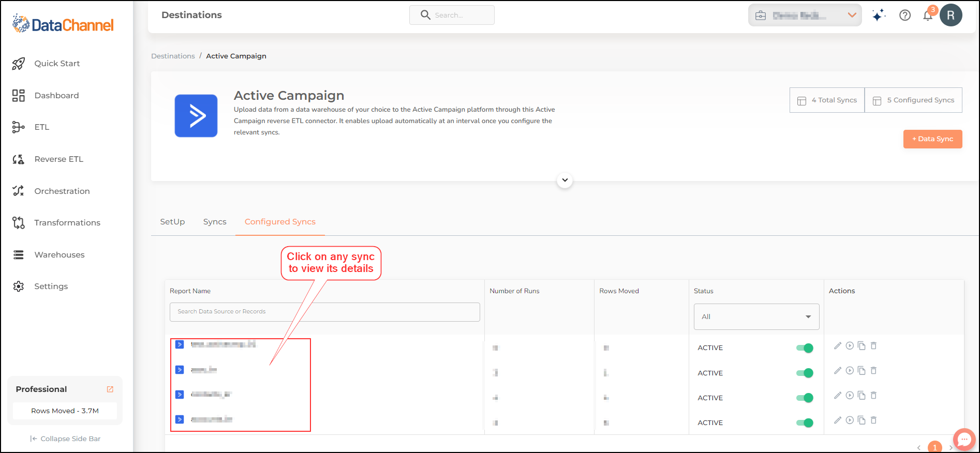This screenshot has width=980, height=453.
Task: Open the workspace selector dropdown
Action: (805, 15)
